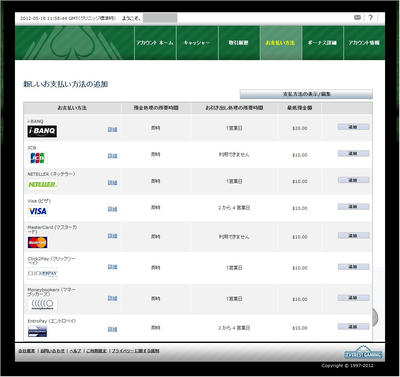Click the VISA logo

[37, 211]
